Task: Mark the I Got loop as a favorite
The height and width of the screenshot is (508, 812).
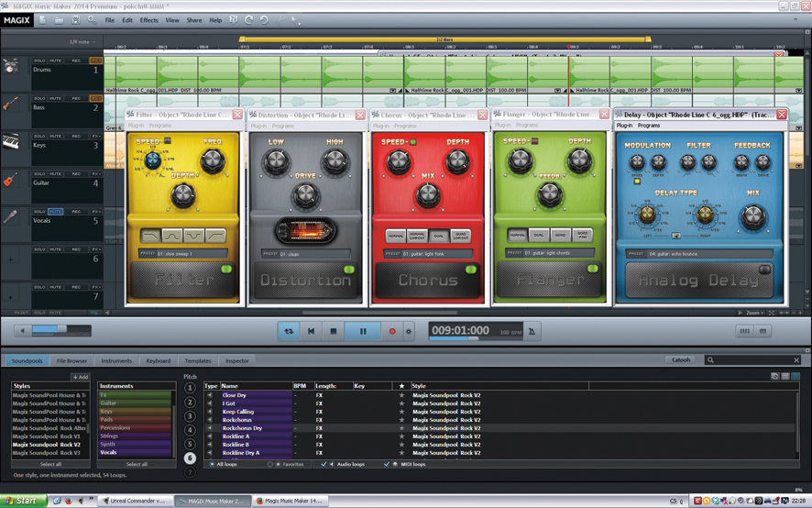Action: tap(401, 403)
